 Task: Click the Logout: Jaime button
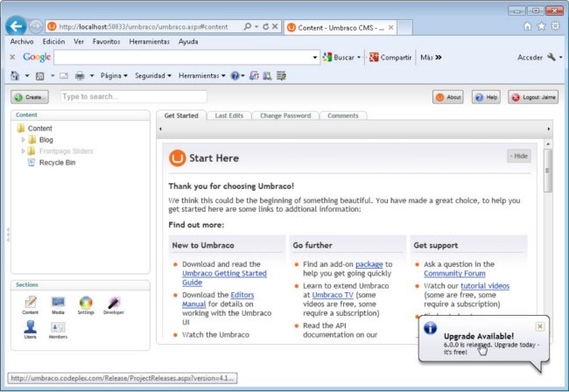point(533,97)
